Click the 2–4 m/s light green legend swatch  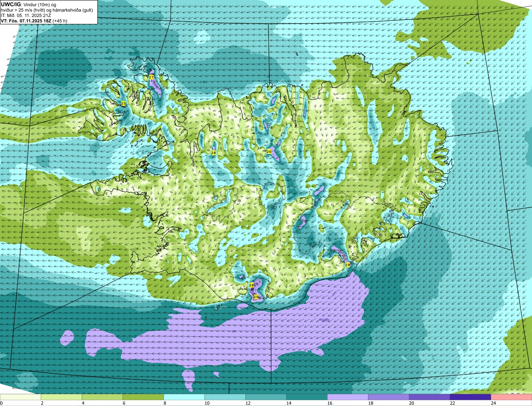tap(62, 397)
